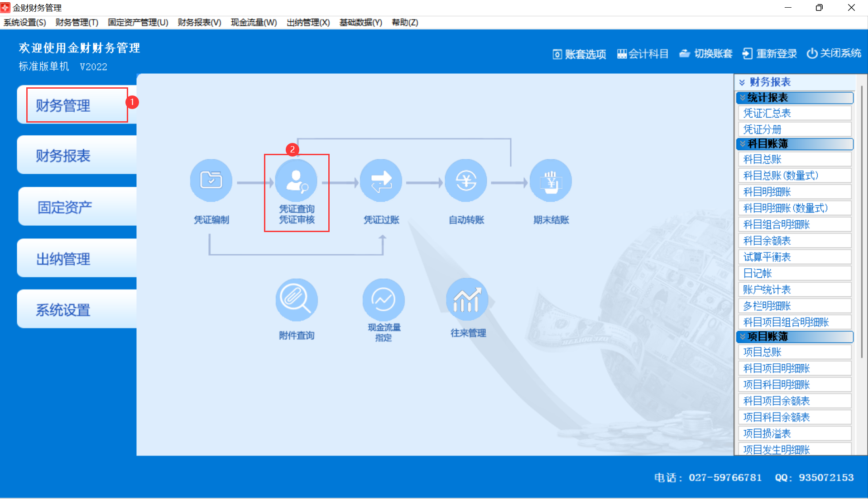
Task: Click the 期末结账 closing icon
Action: (551, 181)
